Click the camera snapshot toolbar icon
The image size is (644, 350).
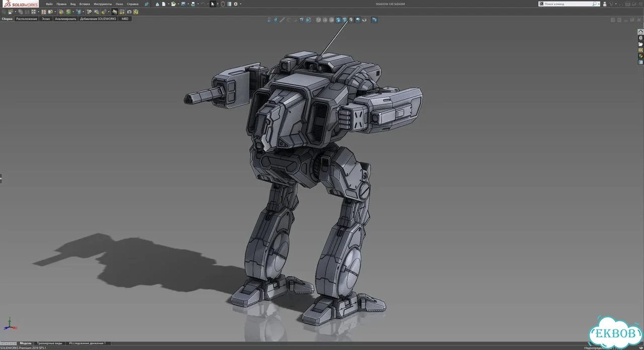[129, 12]
